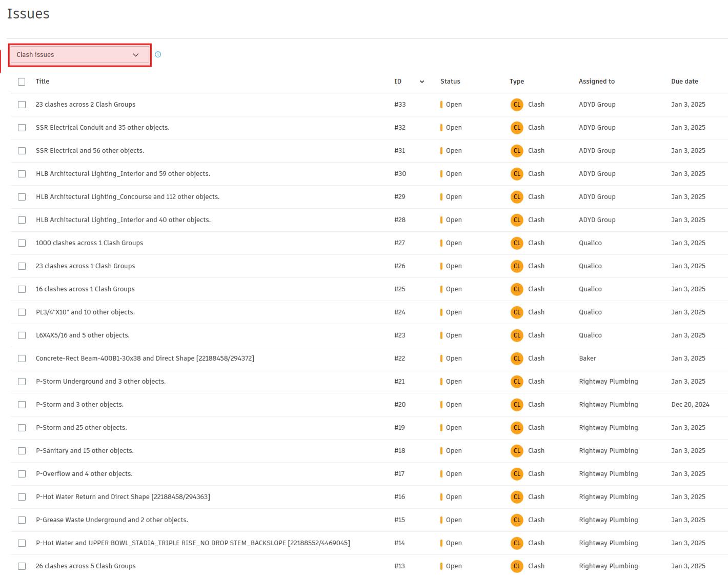Image resolution: width=728 pixels, height=576 pixels.
Task: Click the CL clash icon for issue #20
Action: coord(517,405)
